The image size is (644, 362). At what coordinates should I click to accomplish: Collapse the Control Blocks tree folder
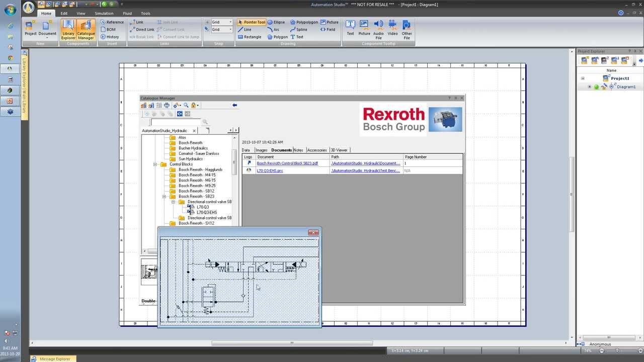(155, 164)
